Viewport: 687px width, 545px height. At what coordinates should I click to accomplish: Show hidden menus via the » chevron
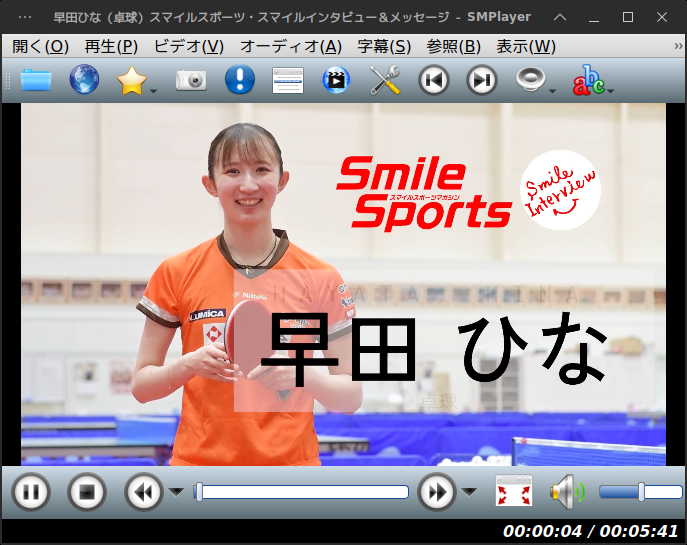click(678, 46)
